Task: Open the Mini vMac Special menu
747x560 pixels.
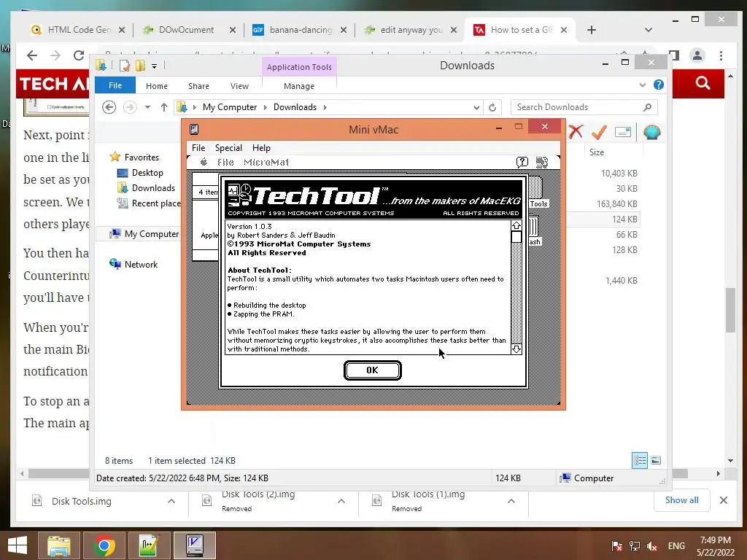Action: 228,147
